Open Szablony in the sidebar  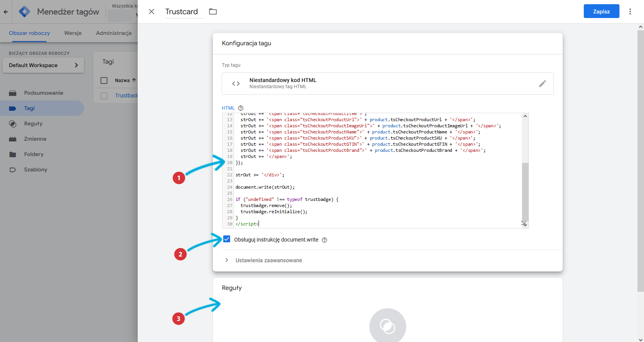[42, 169]
